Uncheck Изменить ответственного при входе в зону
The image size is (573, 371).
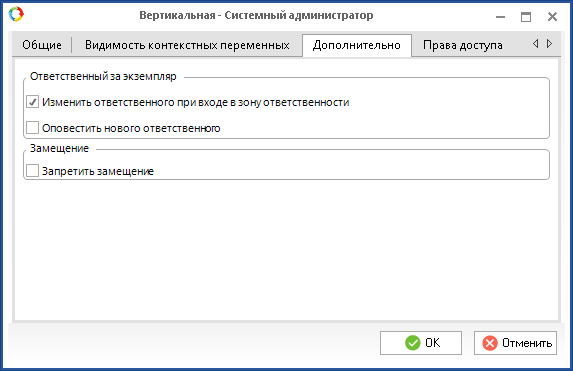[33, 102]
